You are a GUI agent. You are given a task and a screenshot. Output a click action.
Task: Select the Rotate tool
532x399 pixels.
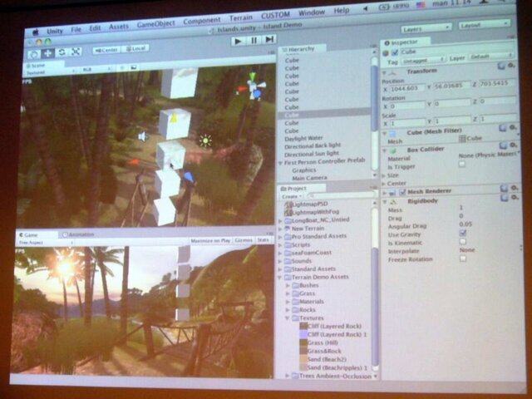[x=62, y=52]
